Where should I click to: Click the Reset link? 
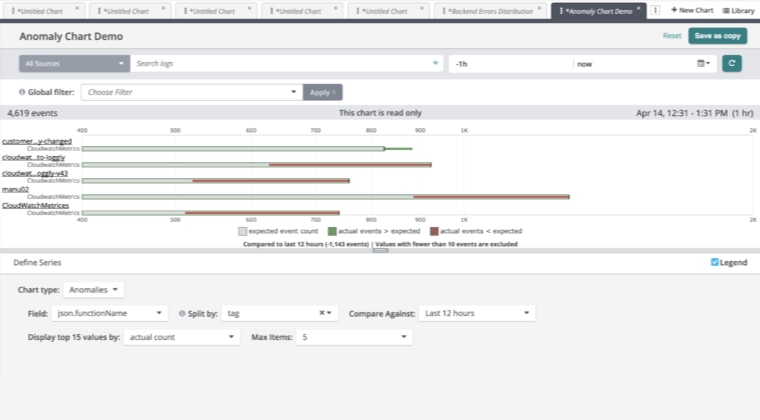[x=672, y=35]
